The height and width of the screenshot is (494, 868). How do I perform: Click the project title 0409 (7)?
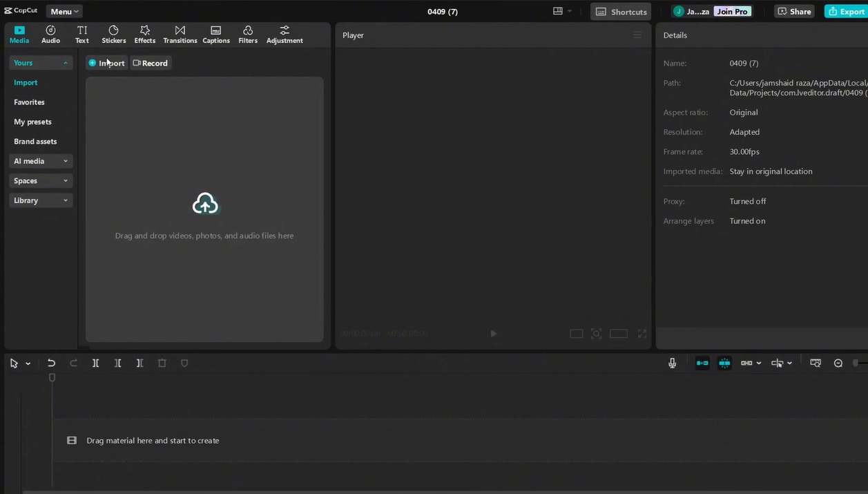[443, 12]
